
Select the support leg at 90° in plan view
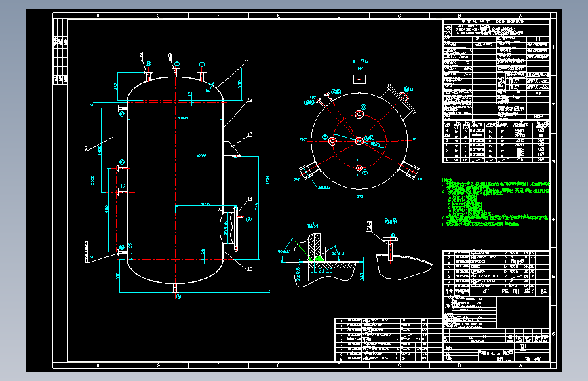(x=359, y=83)
